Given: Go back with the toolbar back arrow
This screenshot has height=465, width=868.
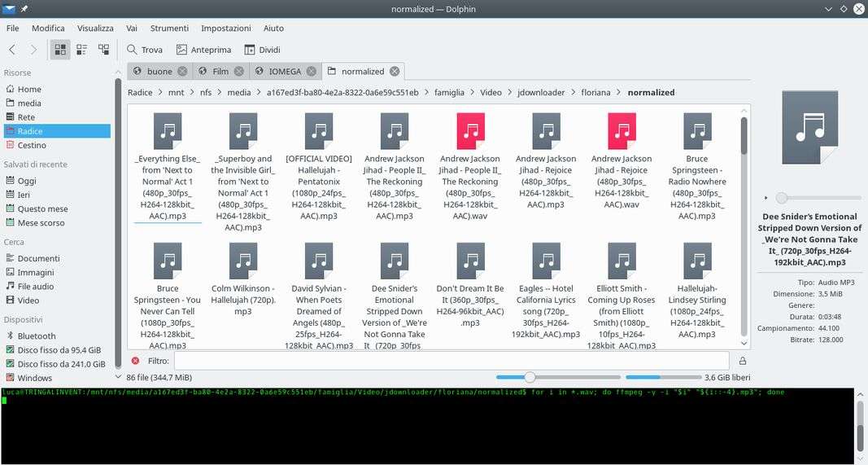Looking at the screenshot, I should pyautogui.click(x=12, y=50).
